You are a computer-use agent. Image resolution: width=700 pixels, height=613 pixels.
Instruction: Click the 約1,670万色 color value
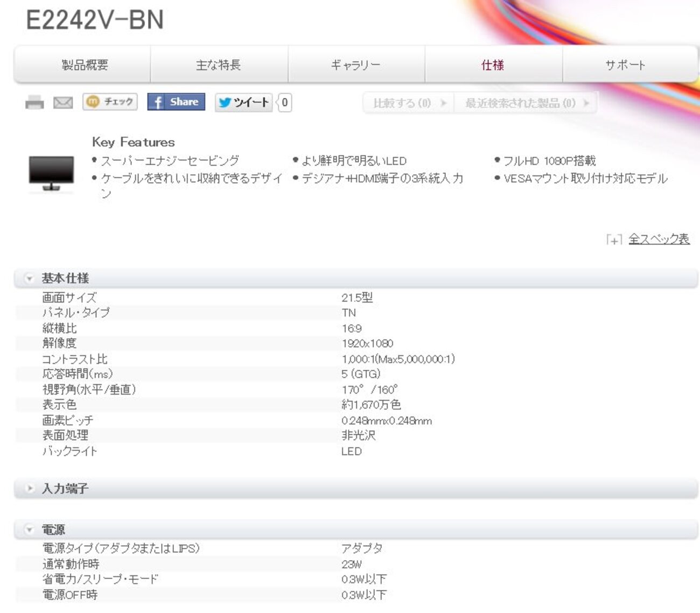click(371, 405)
